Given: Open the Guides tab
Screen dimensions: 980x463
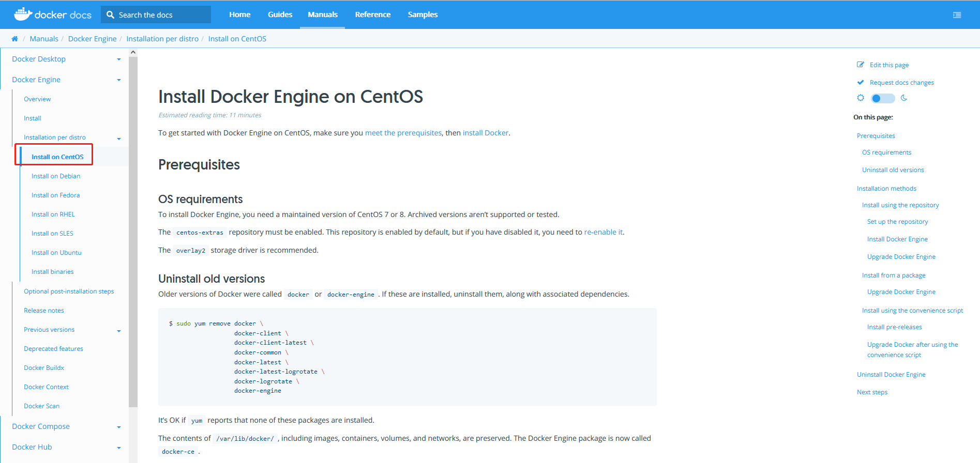Looking at the screenshot, I should point(280,14).
